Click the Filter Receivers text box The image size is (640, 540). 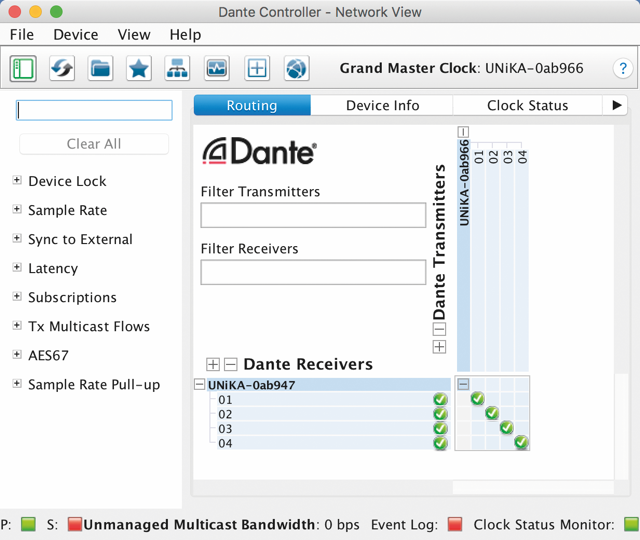pyautogui.click(x=313, y=272)
